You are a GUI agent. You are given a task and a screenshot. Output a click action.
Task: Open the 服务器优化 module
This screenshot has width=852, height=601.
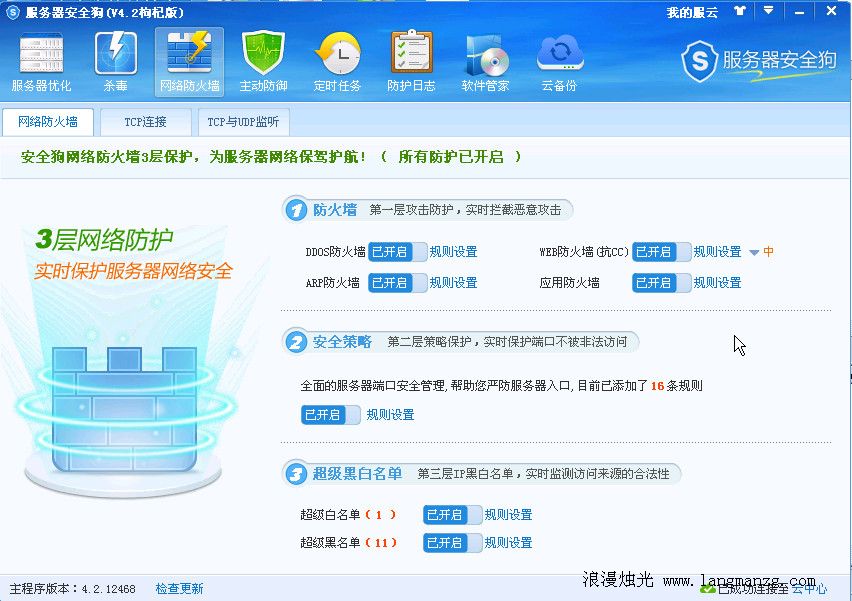pos(41,62)
